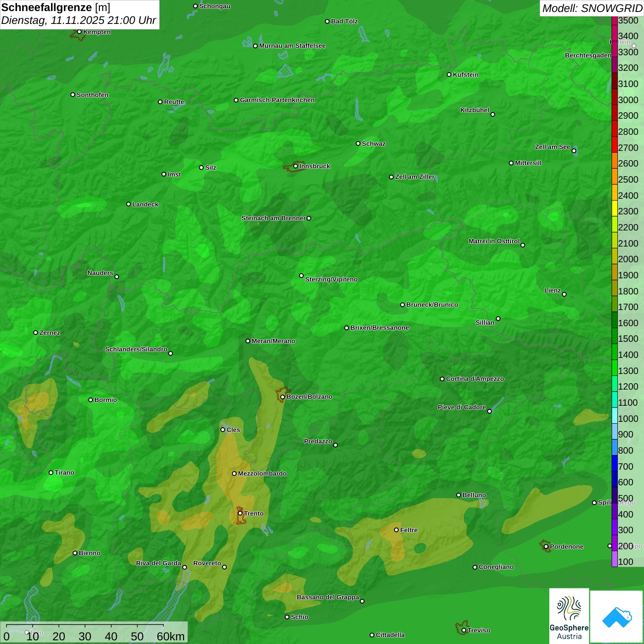Click the Bozen/Bolzano city marker
Screen dimensions: 644x644
click(x=282, y=397)
